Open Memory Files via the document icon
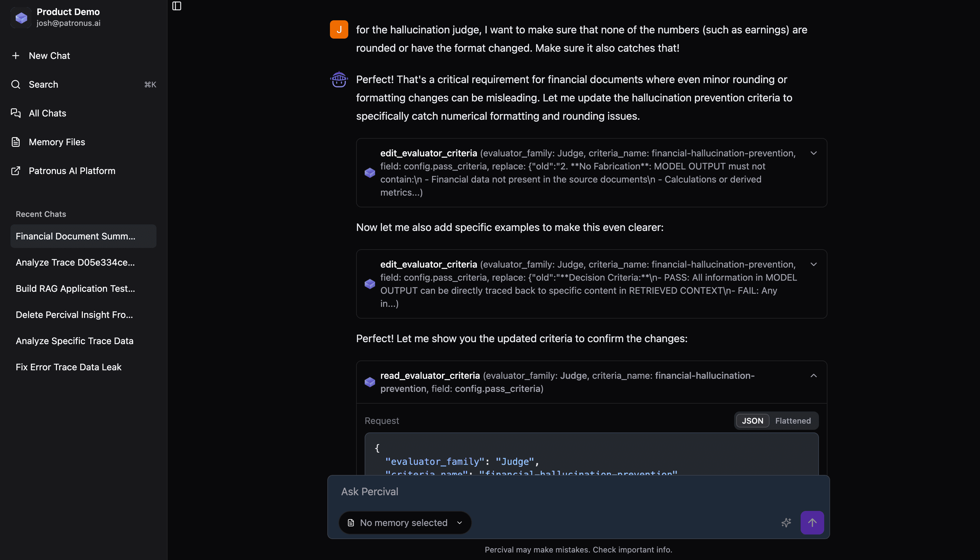980x560 pixels. pos(16,142)
